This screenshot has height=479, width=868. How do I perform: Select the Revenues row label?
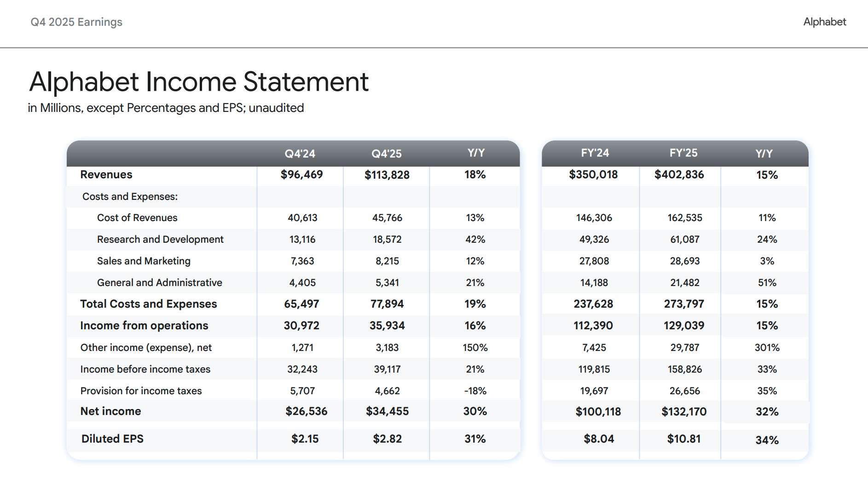(106, 175)
